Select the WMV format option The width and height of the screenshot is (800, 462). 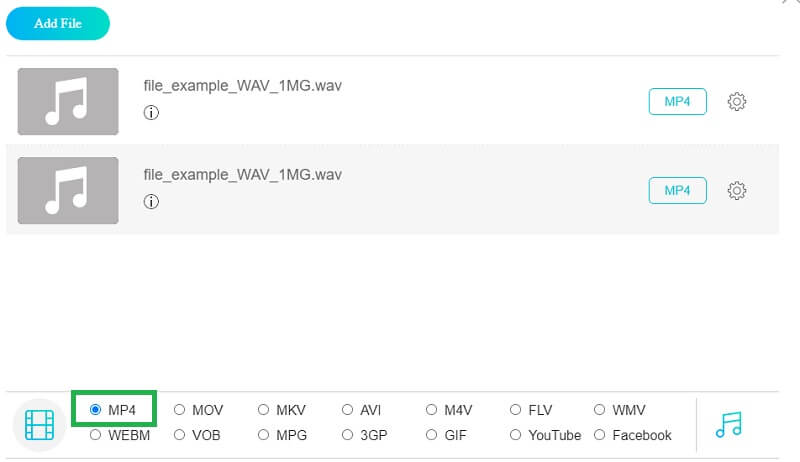pyautogui.click(x=600, y=410)
